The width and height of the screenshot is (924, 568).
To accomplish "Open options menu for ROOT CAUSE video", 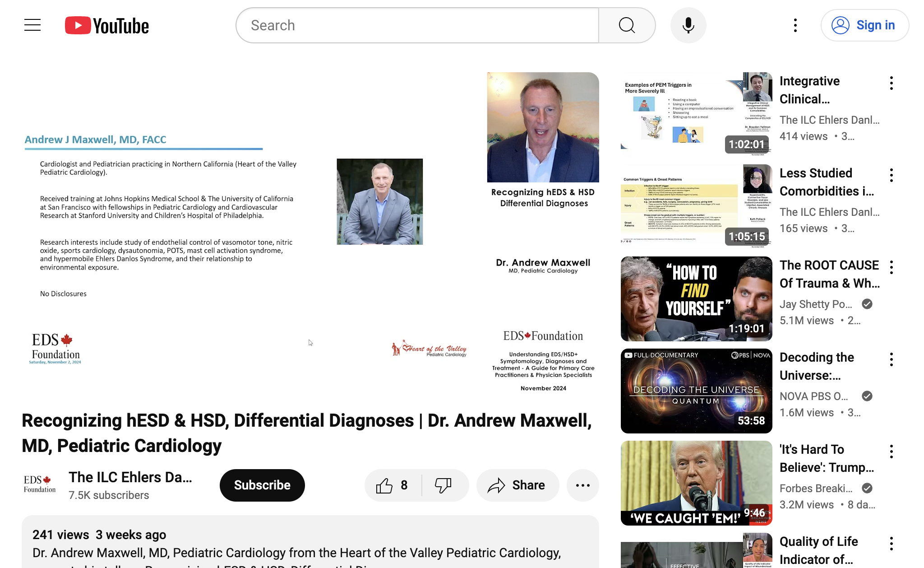I will [892, 267].
